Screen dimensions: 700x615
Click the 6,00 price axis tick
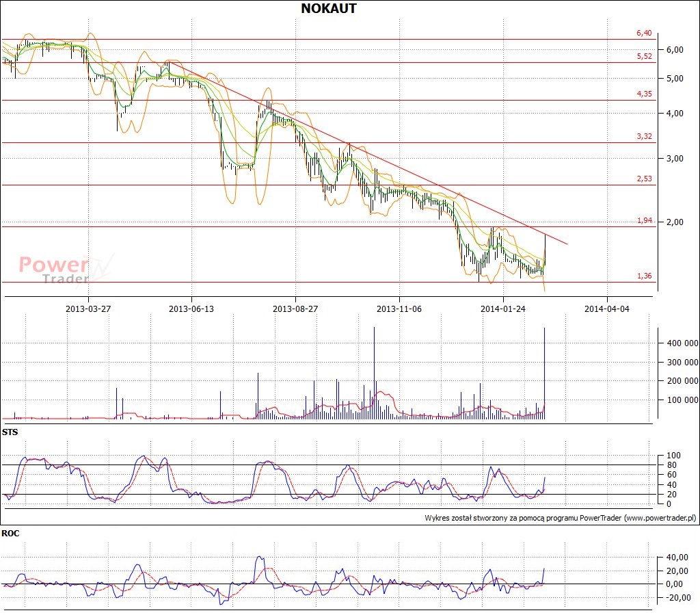point(675,49)
